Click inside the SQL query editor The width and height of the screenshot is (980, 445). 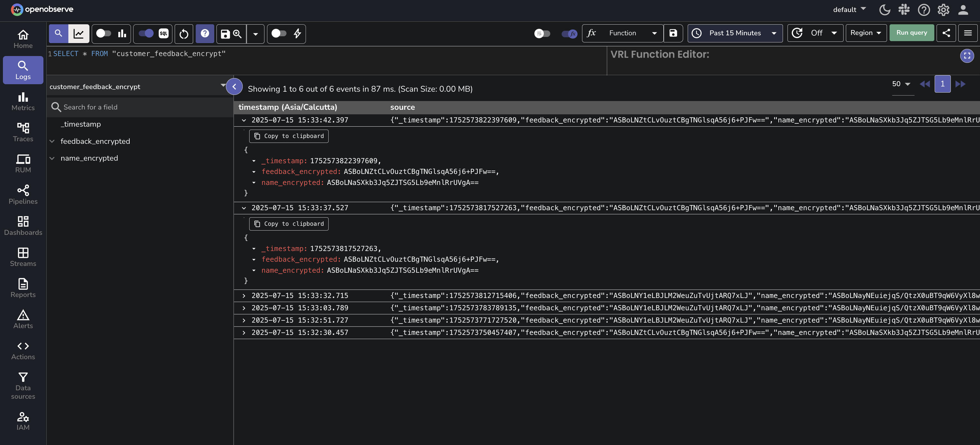(x=266, y=54)
